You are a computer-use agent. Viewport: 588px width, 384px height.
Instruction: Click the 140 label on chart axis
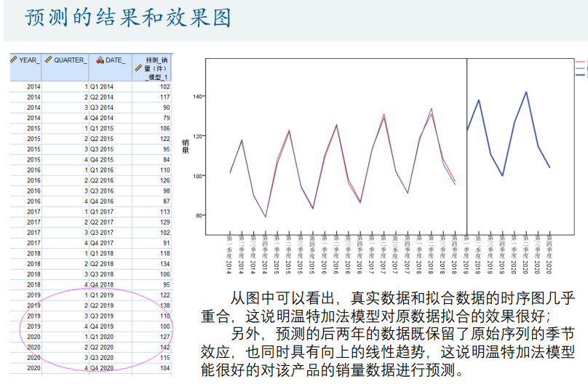pyautogui.click(x=198, y=97)
